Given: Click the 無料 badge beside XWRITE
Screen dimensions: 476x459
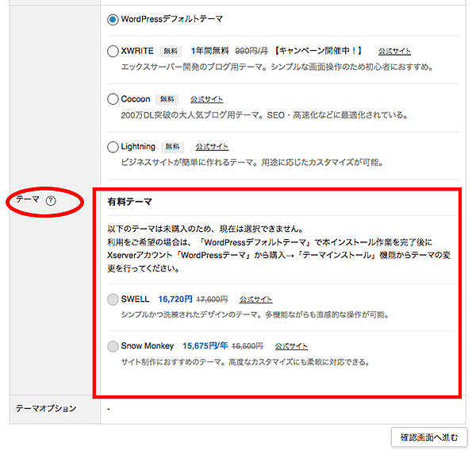Looking at the screenshot, I should tap(171, 51).
